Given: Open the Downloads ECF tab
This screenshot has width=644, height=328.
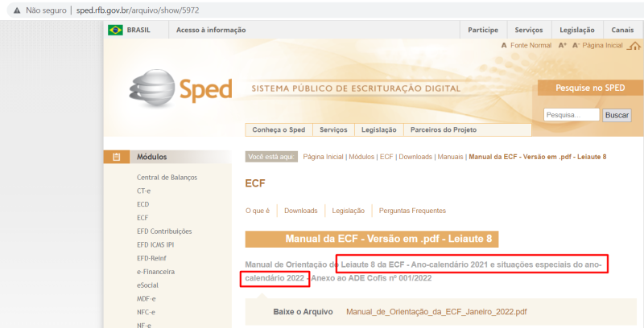Looking at the screenshot, I should (x=301, y=211).
